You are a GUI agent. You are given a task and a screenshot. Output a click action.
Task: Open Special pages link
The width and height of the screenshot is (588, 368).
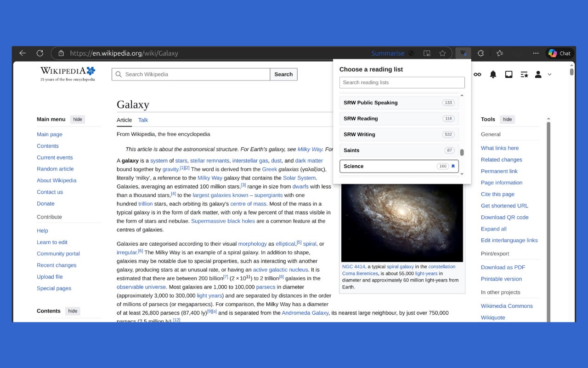tap(54, 288)
